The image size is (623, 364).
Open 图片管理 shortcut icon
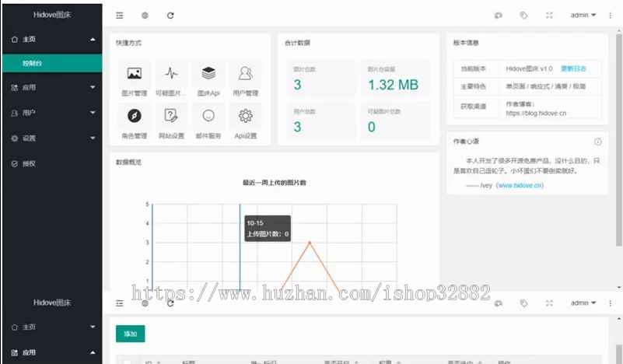pyautogui.click(x=135, y=73)
